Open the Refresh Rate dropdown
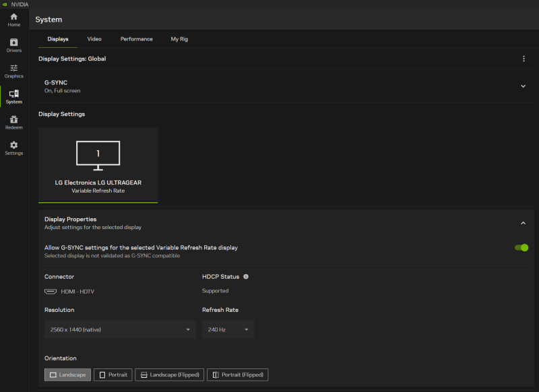Viewport: 539px width, 392px height. [x=228, y=329]
